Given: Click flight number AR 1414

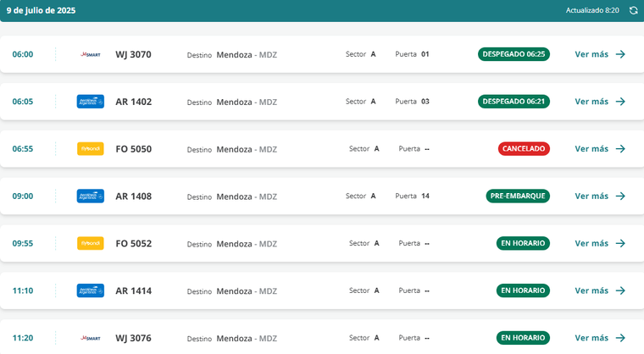Looking at the screenshot, I should (133, 290).
